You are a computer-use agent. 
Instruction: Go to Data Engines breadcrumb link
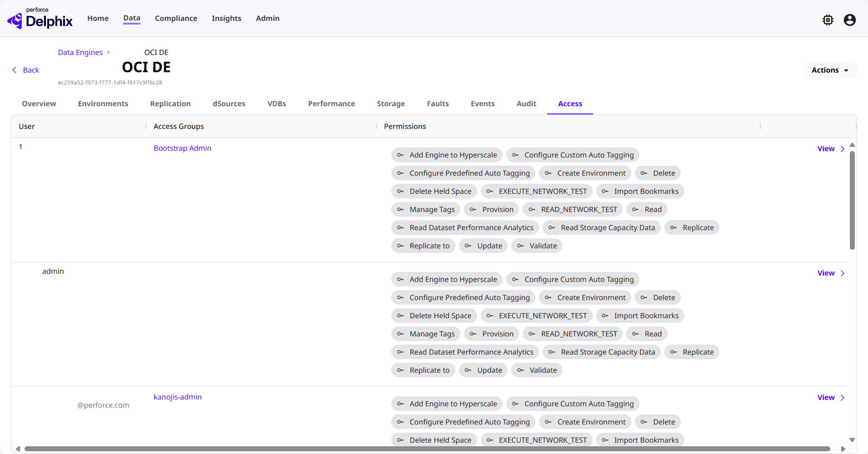coord(80,52)
